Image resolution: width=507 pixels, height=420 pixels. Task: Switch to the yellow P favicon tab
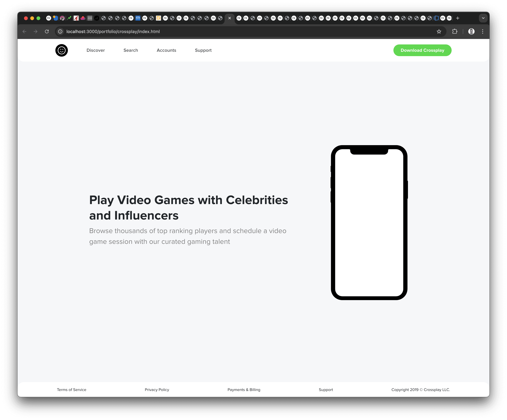point(158,18)
